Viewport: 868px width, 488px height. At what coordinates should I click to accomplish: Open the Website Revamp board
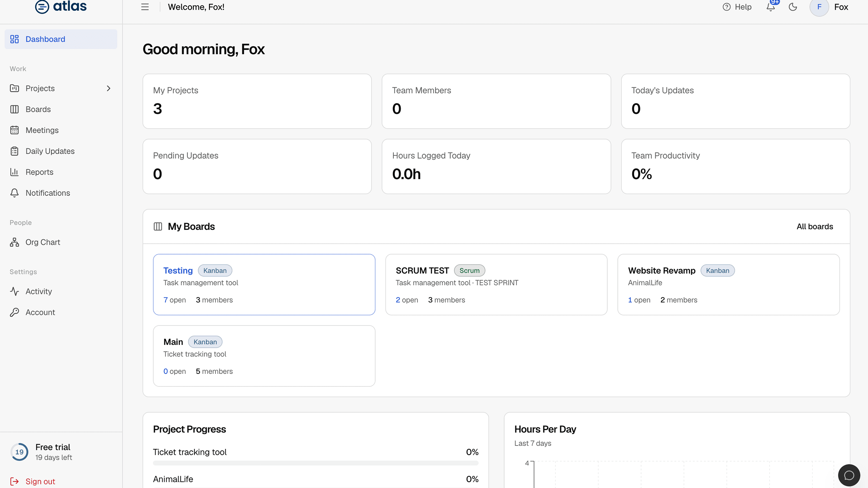pyautogui.click(x=729, y=285)
